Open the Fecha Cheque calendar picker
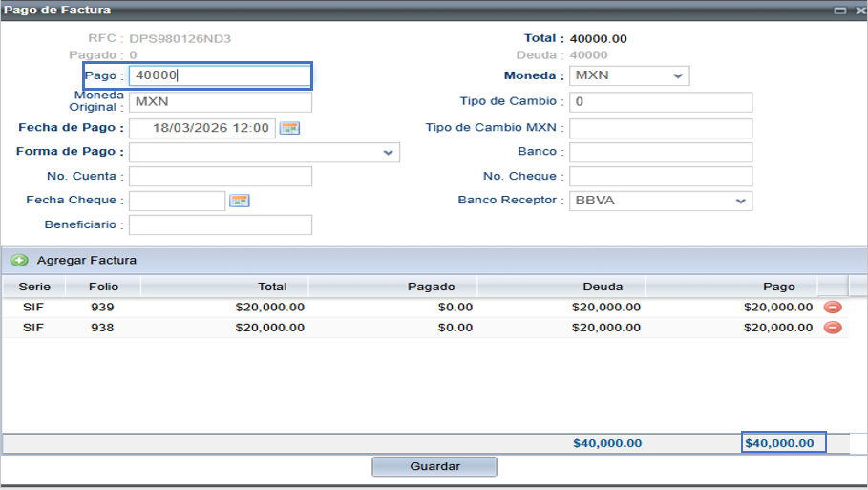The image size is (868, 490). pyautogui.click(x=240, y=201)
